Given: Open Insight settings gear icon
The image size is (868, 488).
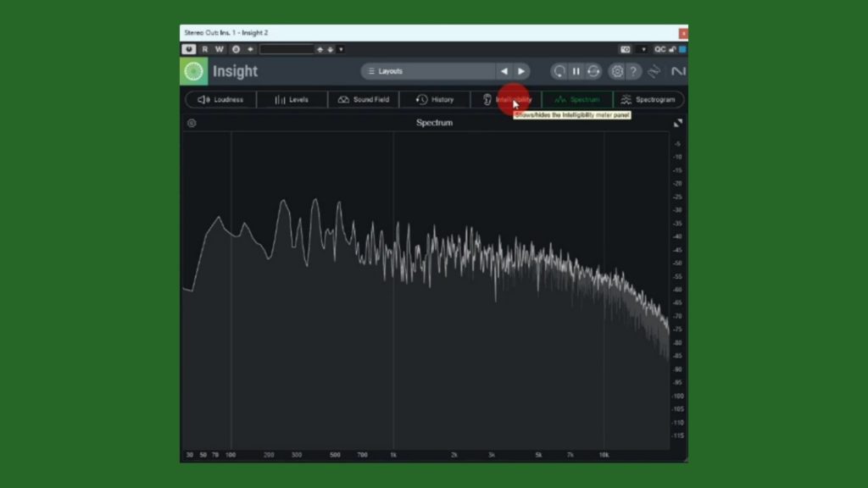Looking at the screenshot, I should pos(617,71).
